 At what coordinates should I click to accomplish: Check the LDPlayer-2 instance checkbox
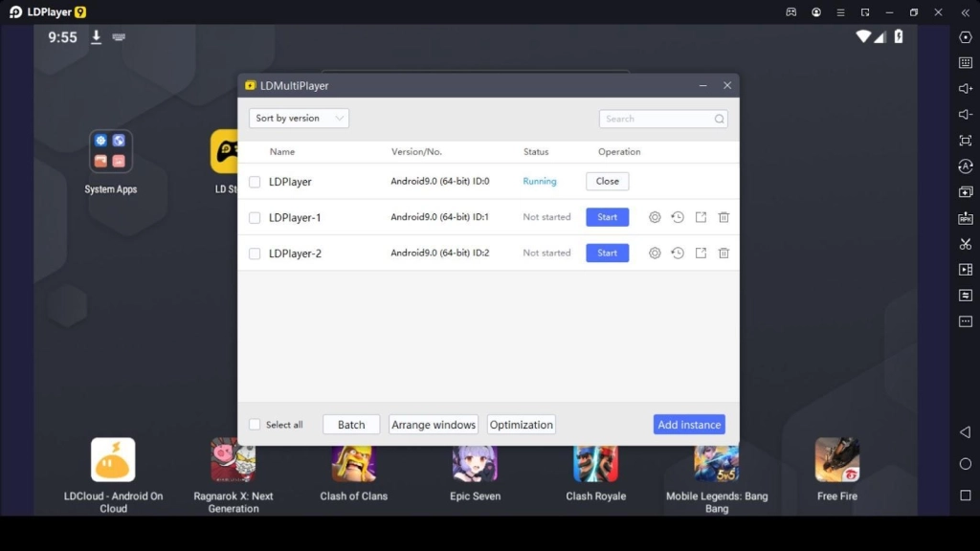click(x=255, y=253)
